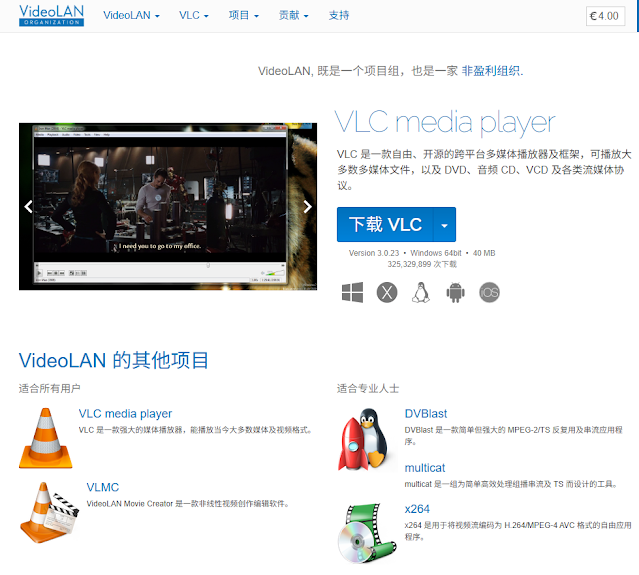639x575 pixels.
Task: Open the VLC dropdown menu
Action: (x=194, y=15)
